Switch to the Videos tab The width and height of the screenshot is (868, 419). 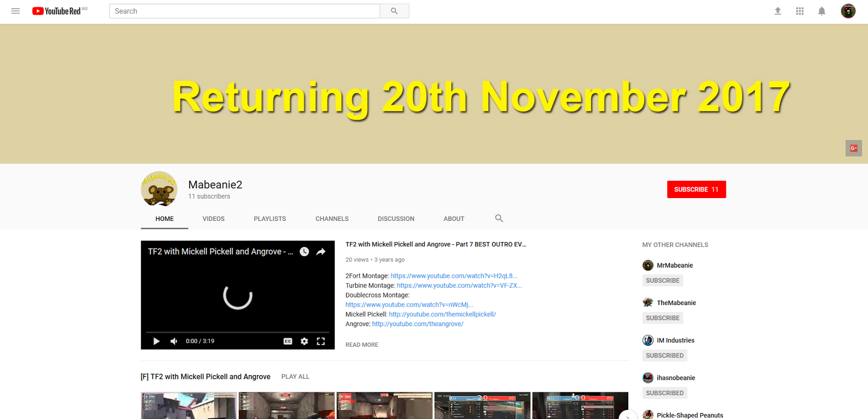[x=213, y=219]
